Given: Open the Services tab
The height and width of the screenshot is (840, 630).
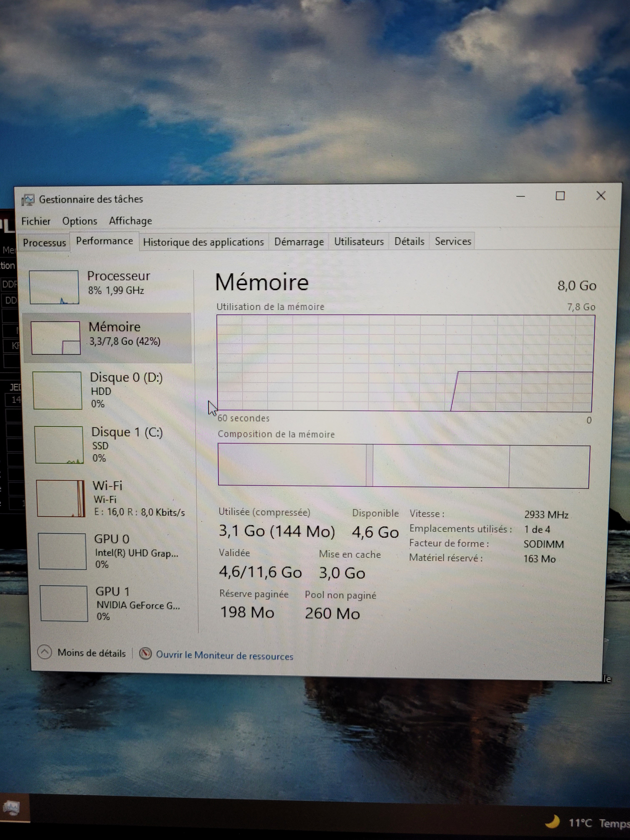Looking at the screenshot, I should tap(453, 241).
